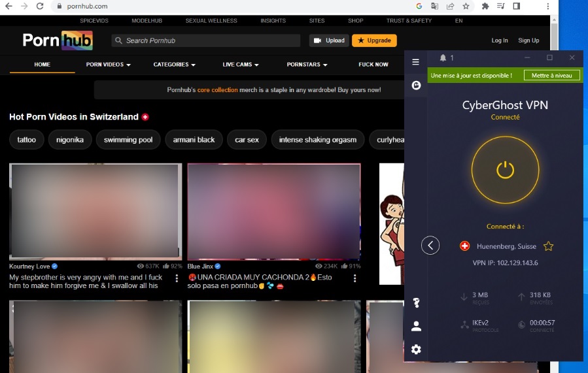This screenshot has width=588, height=373.
Task: Open CyberGhost settings gear
Action: 416,349
